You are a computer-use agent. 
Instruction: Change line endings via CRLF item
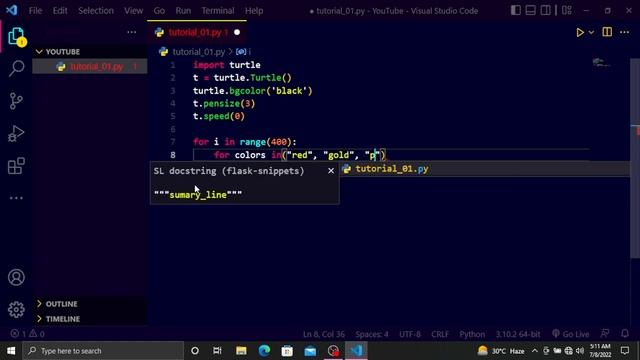(440, 334)
